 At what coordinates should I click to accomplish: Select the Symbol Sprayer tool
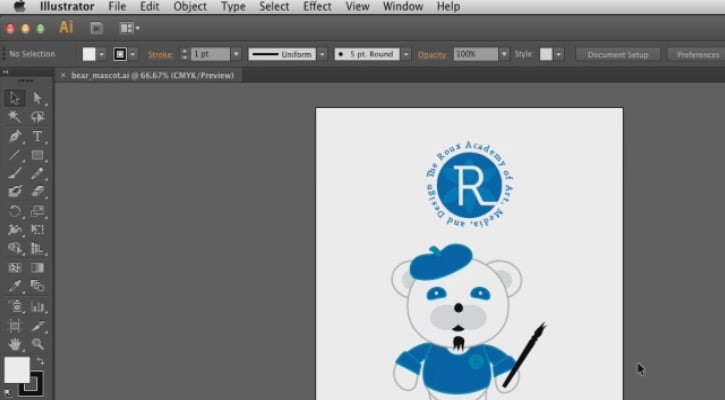tap(15, 307)
